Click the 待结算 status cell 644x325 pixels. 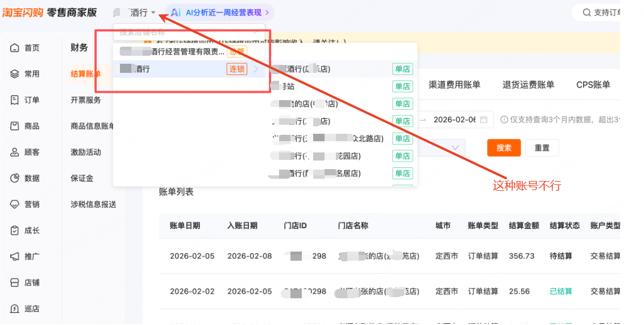point(561,256)
